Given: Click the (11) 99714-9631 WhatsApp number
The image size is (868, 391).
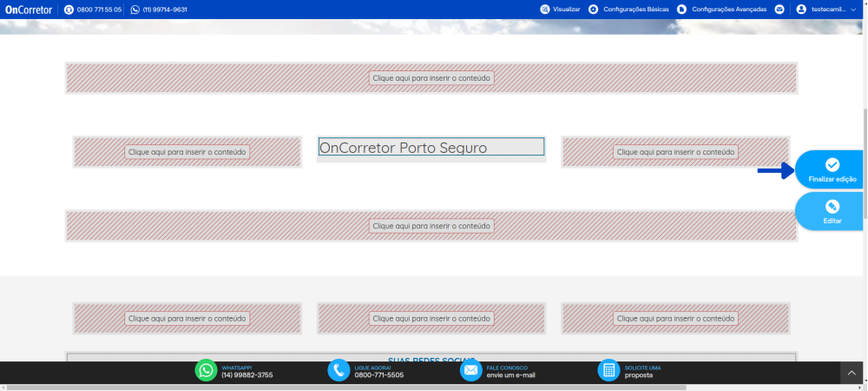Looking at the screenshot, I should [x=165, y=10].
